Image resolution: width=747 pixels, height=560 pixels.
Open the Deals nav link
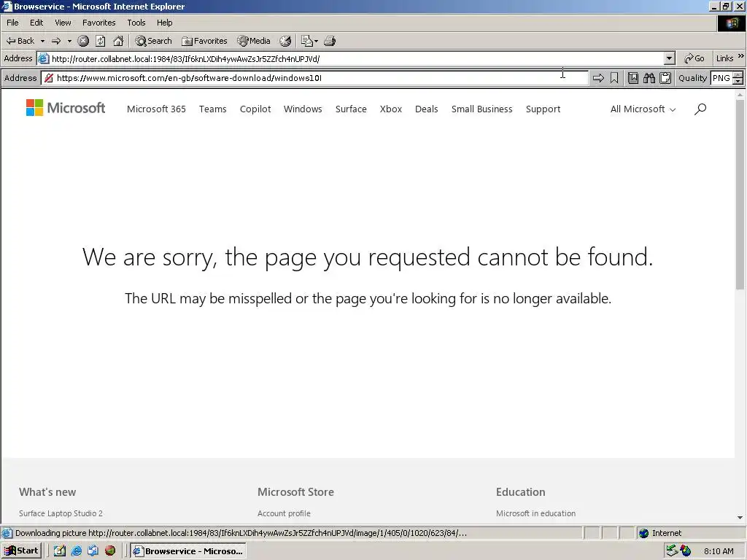point(426,109)
